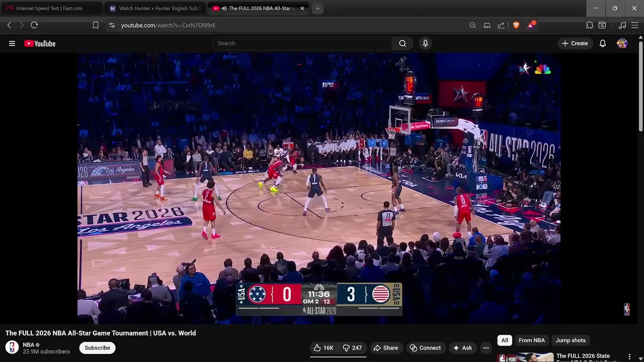This screenshot has width=644, height=362.
Task: Like the video with 16K likes
Action: (x=324, y=348)
